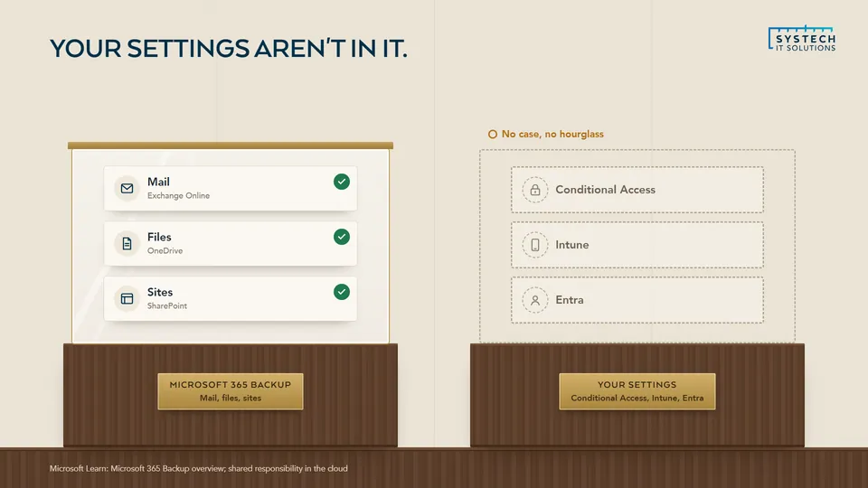The image size is (868, 488).
Task: Click "Conditional Access, Intune, Entra" plaque text
Action: tap(637, 399)
